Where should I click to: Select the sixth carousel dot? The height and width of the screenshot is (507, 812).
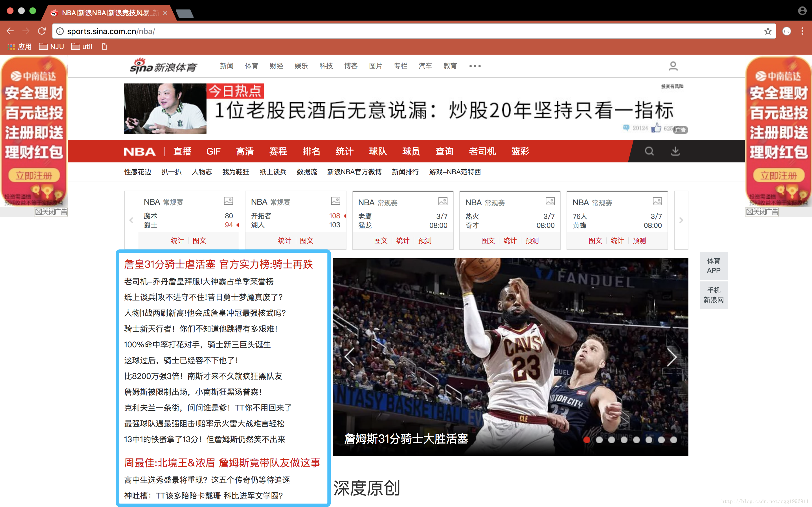pos(649,440)
